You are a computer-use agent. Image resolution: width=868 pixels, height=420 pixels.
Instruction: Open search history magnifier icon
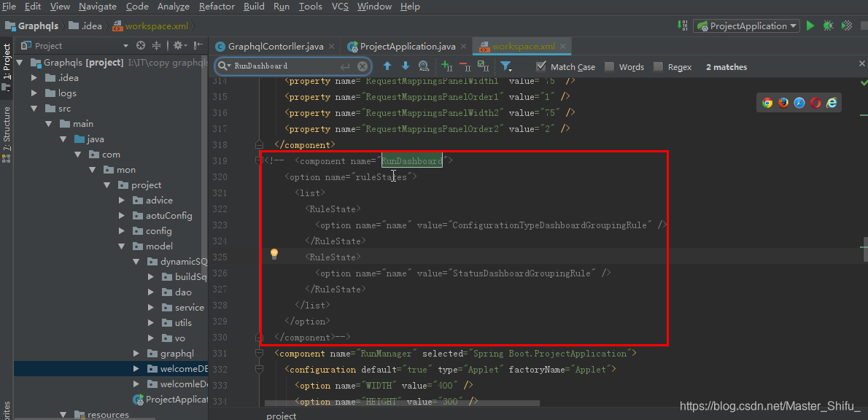(224, 66)
